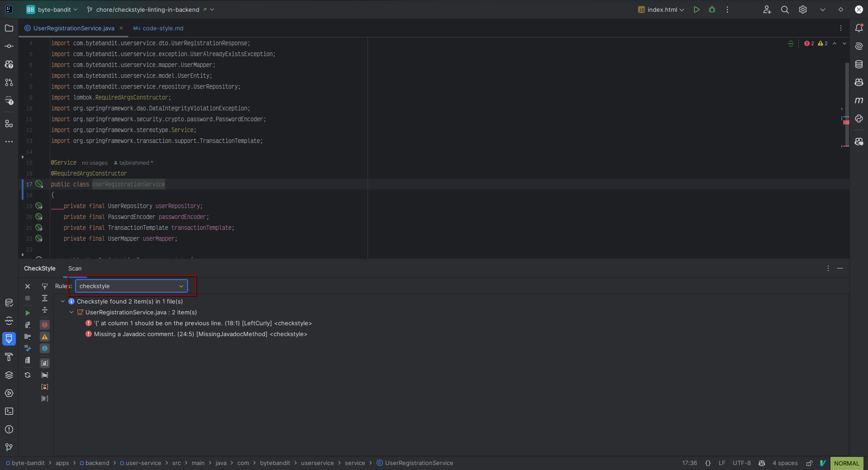
Task: Open the Commit tool window
Action: [x=9, y=46]
